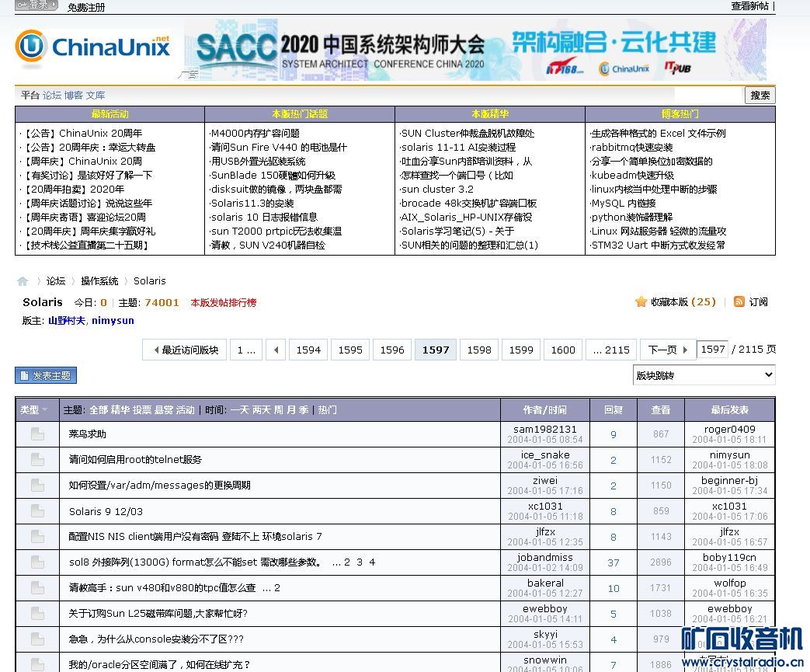Screen dimensions: 810x672
Task: Open 【公告】ChinaUnix 20周年 announcement
Action: coord(82,134)
